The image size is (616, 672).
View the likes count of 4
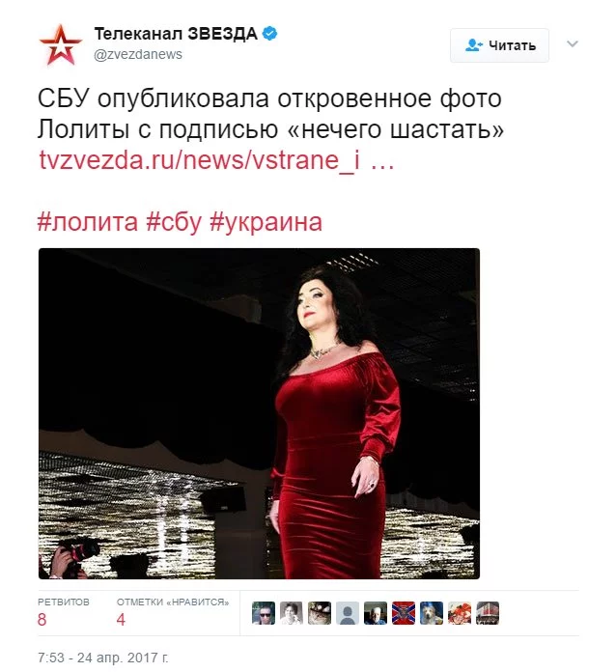pos(121,619)
